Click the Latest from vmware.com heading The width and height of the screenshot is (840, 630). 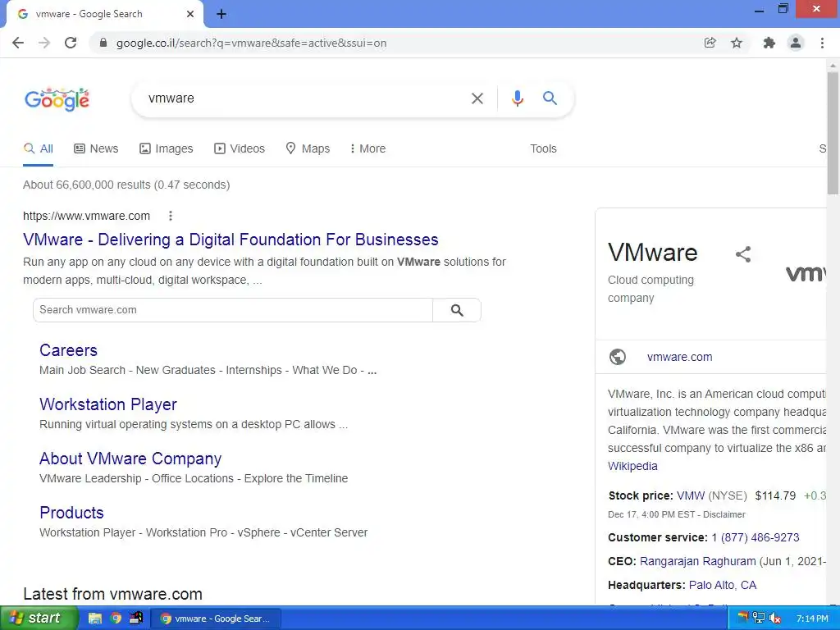click(x=112, y=594)
